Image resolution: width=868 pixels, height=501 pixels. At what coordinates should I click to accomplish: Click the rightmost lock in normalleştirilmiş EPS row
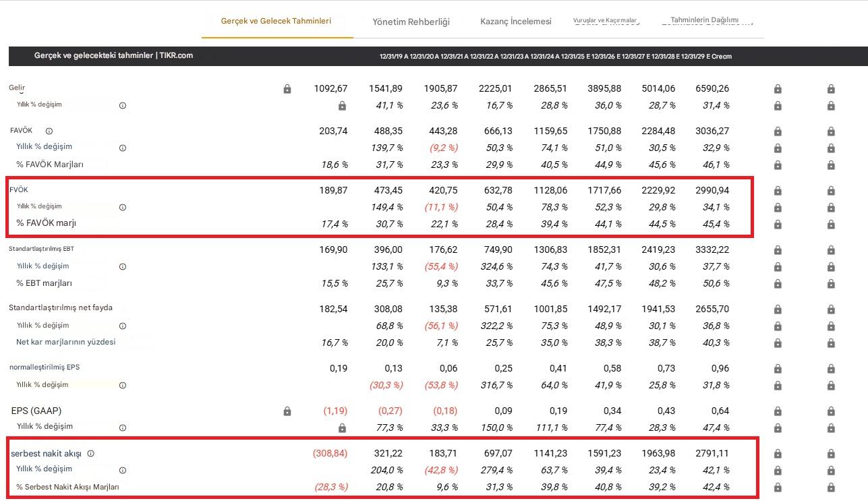click(831, 369)
